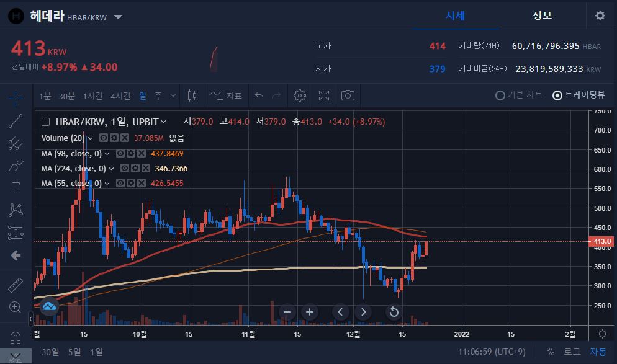Set date range to 1일
617x364 pixels.
[96, 352]
